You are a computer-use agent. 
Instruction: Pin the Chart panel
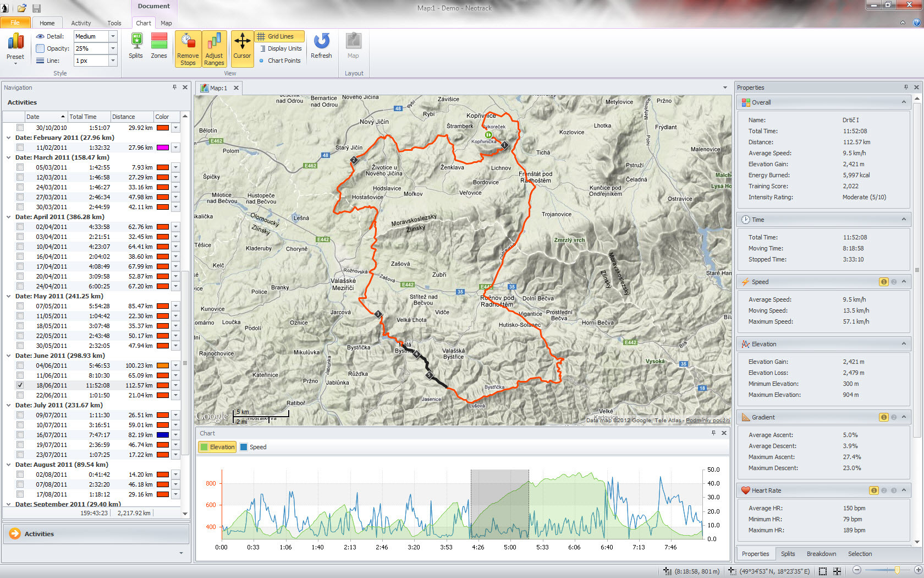714,433
